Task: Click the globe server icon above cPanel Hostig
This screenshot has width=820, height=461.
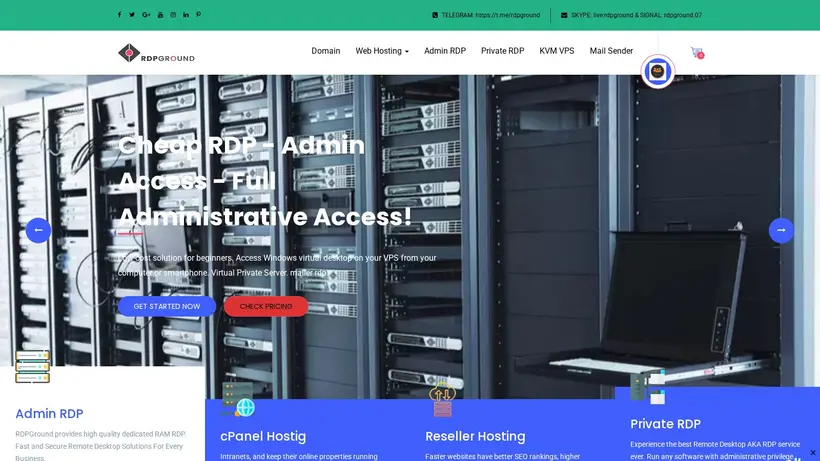Action: coord(238,399)
